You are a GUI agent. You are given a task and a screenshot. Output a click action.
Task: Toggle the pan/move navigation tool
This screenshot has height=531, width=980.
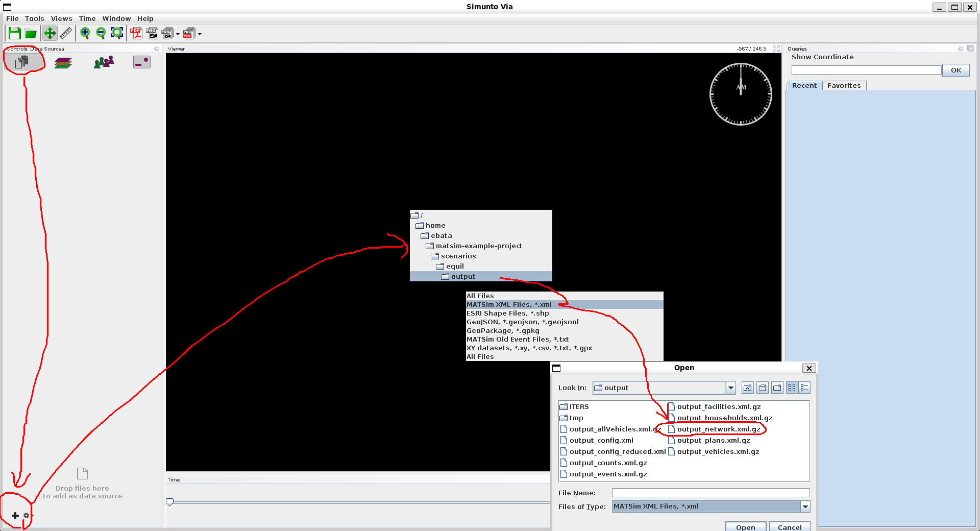coord(50,34)
